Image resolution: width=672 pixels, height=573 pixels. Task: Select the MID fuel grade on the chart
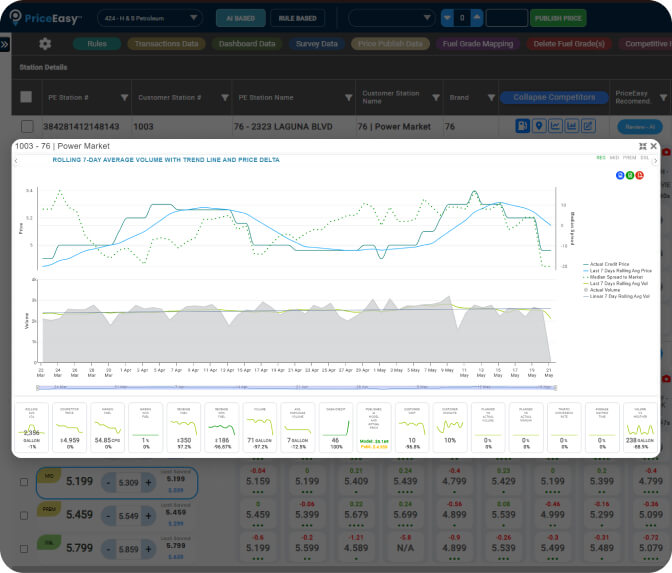[x=614, y=158]
